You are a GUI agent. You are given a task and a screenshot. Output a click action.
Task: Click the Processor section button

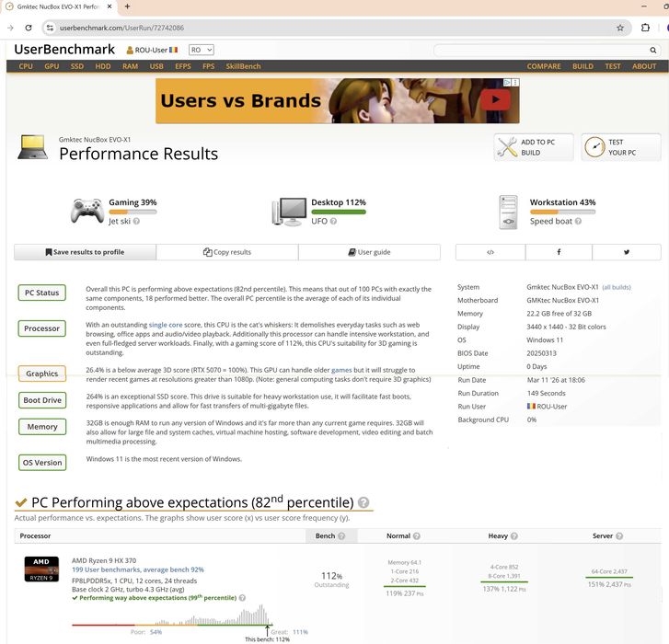point(41,328)
